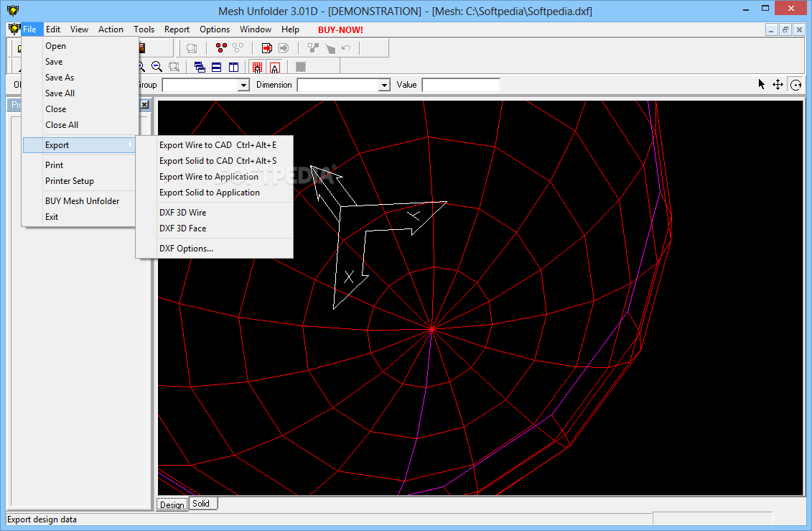The image size is (812, 531).
Task: Activate the rotate view tool
Action: point(796,85)
